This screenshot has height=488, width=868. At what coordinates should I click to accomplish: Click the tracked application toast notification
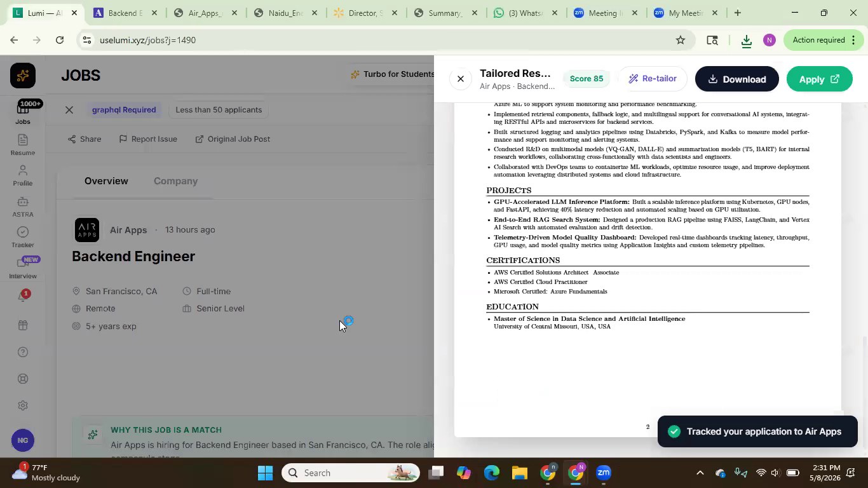click(x=757, y=431)
